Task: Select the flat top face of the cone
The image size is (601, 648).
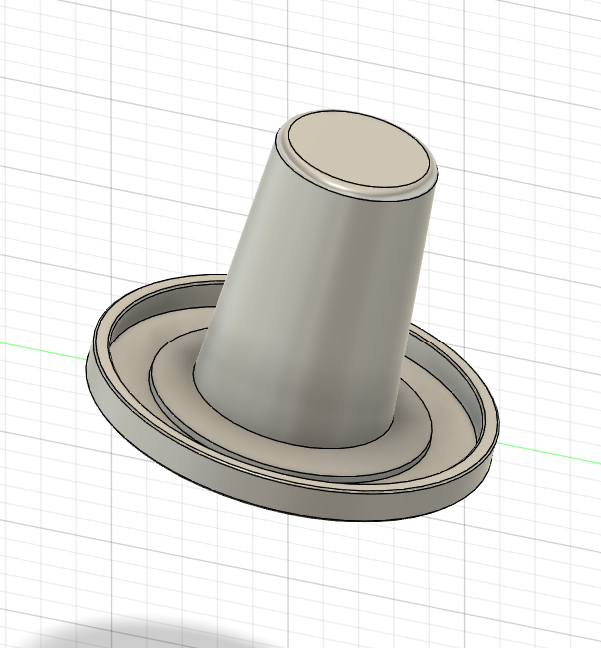Action: [355, 152]
